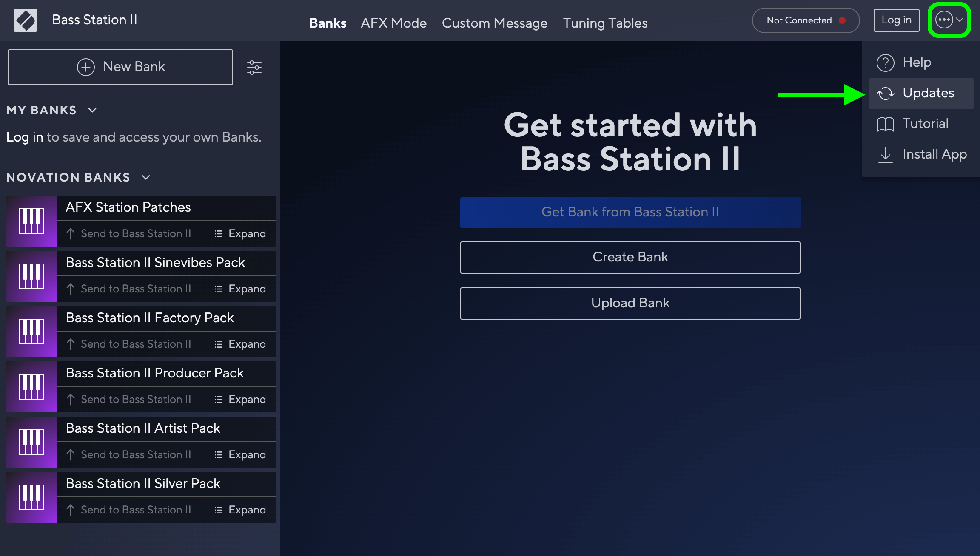Image resolution: width=980 pixels, height=556 pixels.
Task: Click the Sinevibes Pack keyboard thumbnail
Action: click(x=31, y=276)
